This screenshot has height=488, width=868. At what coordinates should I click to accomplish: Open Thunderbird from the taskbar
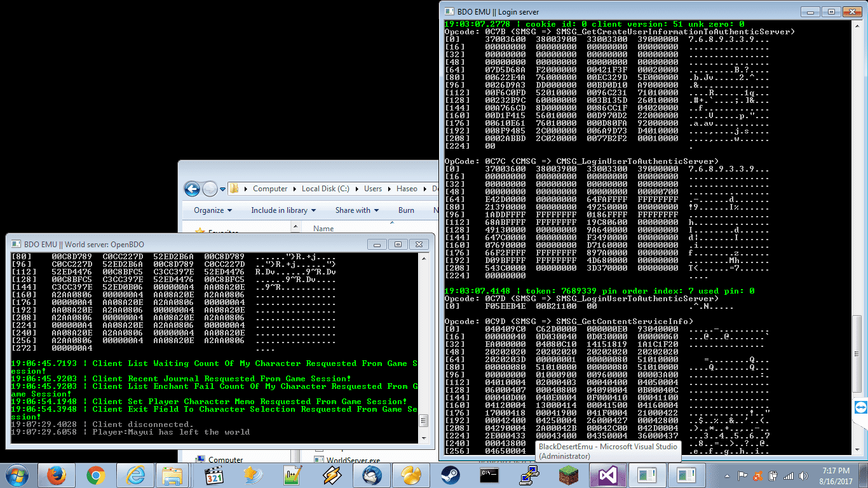pyautogui.click(x=372, y=475)
